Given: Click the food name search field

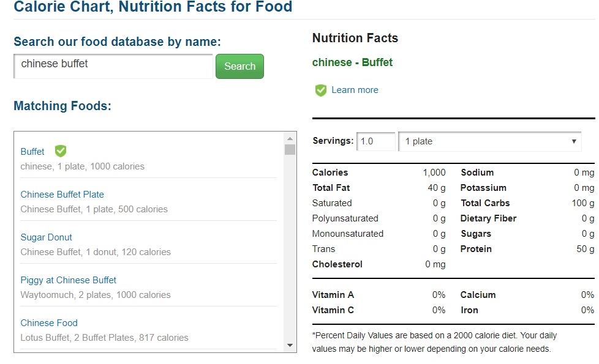Looking at the screenshot, I should (113, 65).
